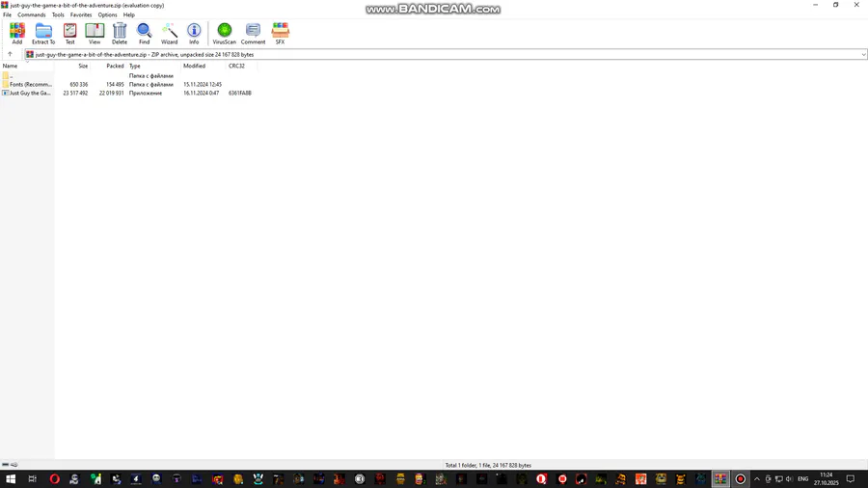Select the Just Guy the Ga... application file
The height and width of the screenshot is (488, 868).
click(27, 93)
